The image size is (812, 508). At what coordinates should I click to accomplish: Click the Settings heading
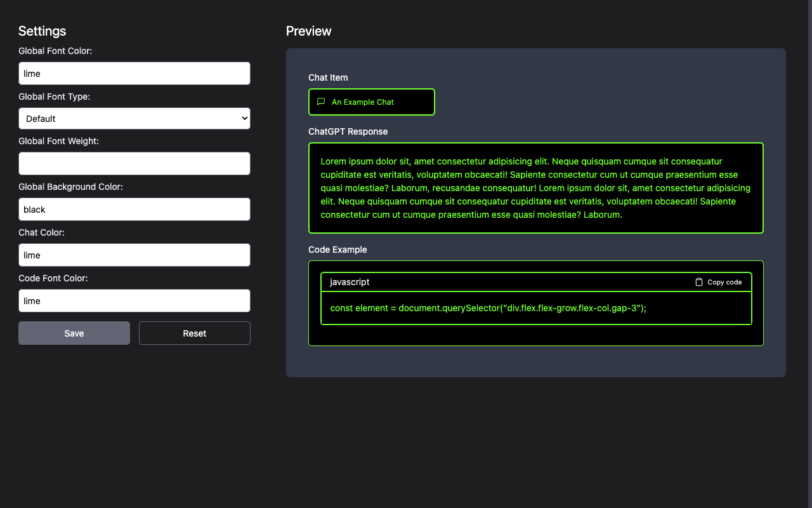(x=42, y=30)
